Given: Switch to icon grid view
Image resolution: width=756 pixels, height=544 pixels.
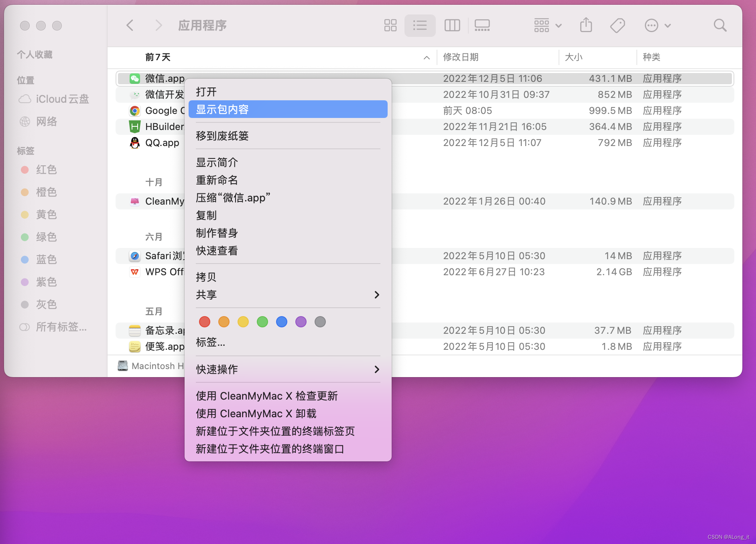Looking at the screenshot, I should (x=390, y=26).
